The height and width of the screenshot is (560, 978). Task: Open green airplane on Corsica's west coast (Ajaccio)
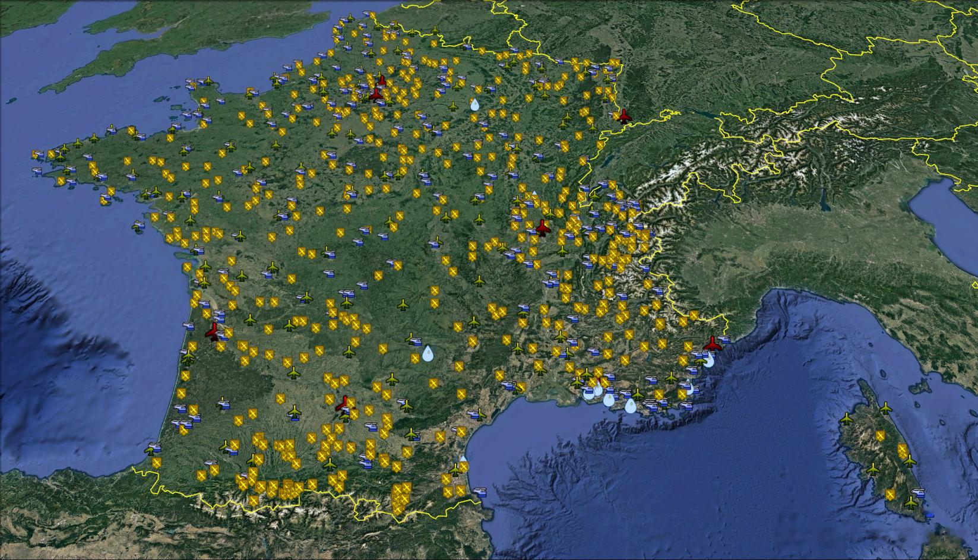pyautogui.click(x=872, y=469)
